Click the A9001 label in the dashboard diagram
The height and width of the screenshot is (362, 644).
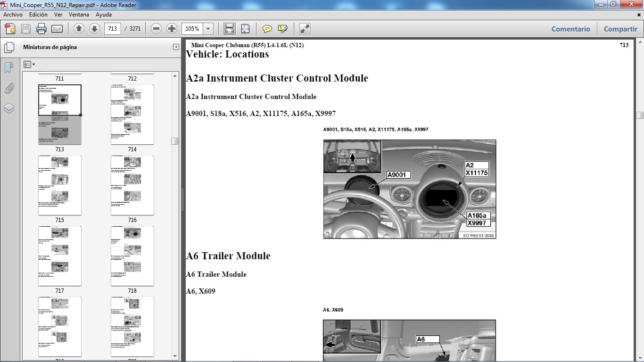(x=399, y=175)
